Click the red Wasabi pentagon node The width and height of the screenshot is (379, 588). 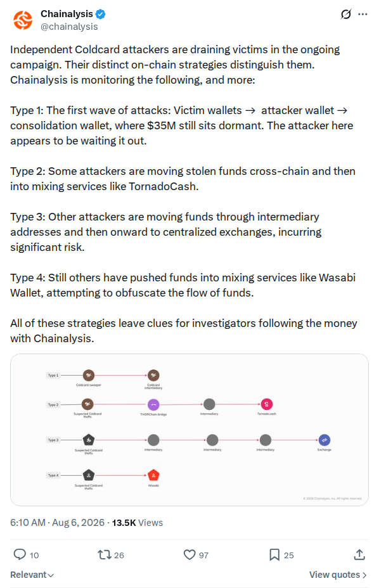tap(153, 475)
